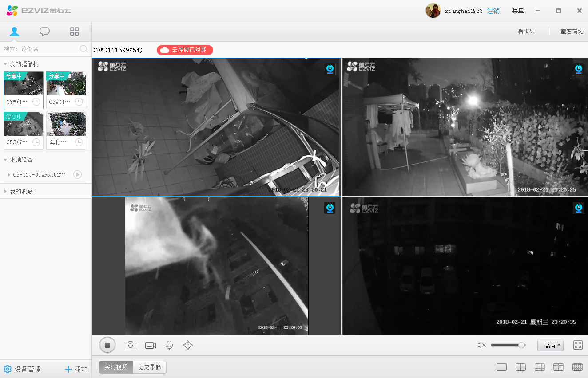Take a snapshot with the camera icon
The image size is (588, 378).
(x=131, y=345)
